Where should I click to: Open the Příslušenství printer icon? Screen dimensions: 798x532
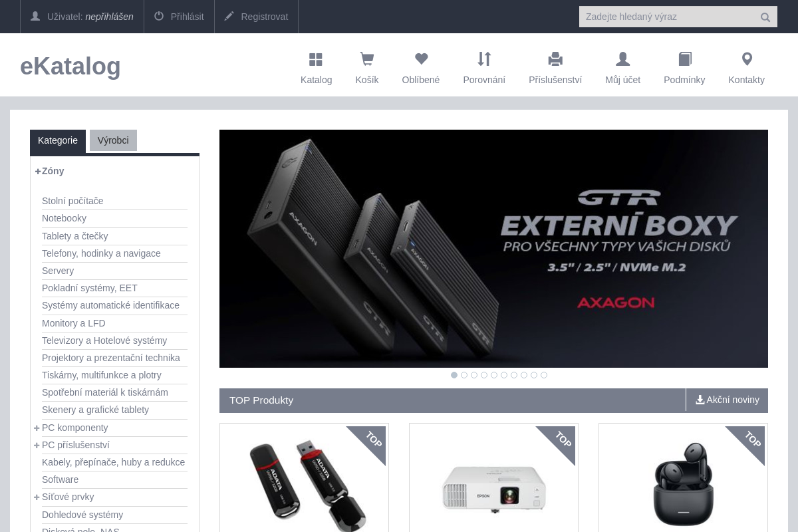tap(555, 60)
